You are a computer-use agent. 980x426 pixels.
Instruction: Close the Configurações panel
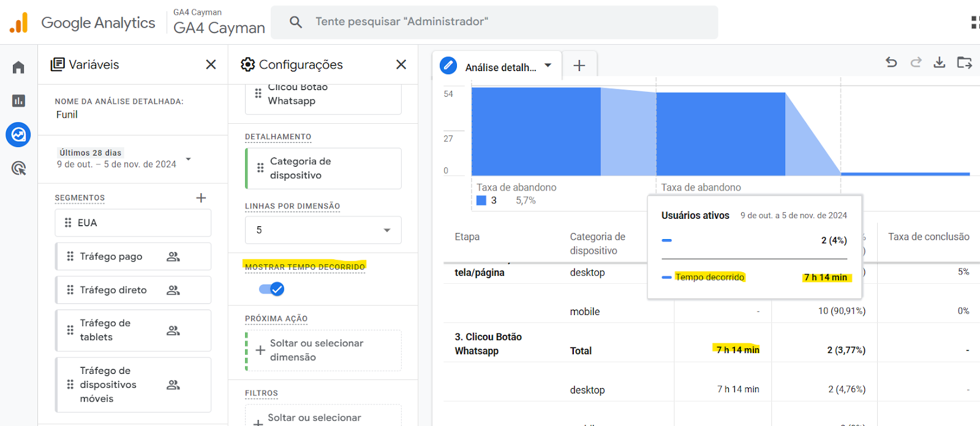click(x=401, y=64)
